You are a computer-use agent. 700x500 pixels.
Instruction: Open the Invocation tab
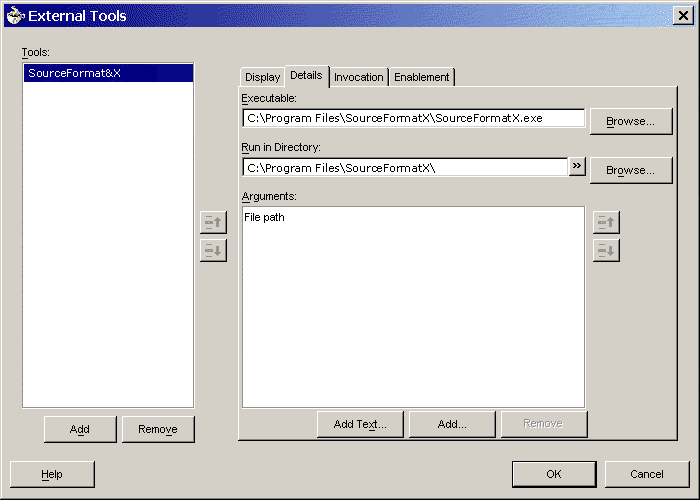tap(358, 77)
